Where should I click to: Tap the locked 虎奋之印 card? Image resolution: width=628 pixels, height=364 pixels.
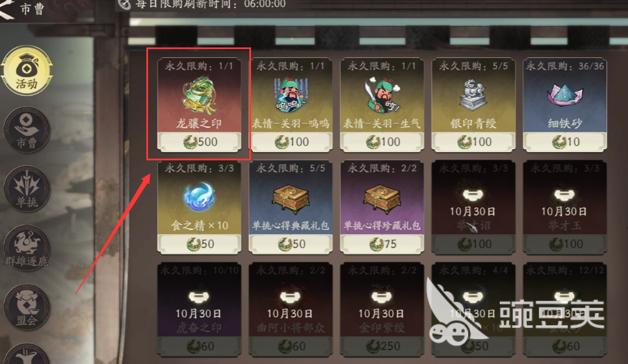tap(200, 309)
